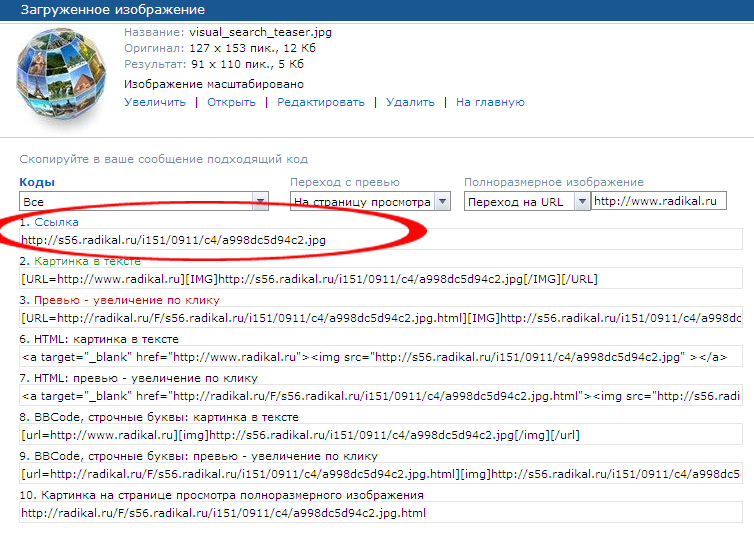Click the Редактировать link
This screenshot has height=542, width=754.
[321, 102]
